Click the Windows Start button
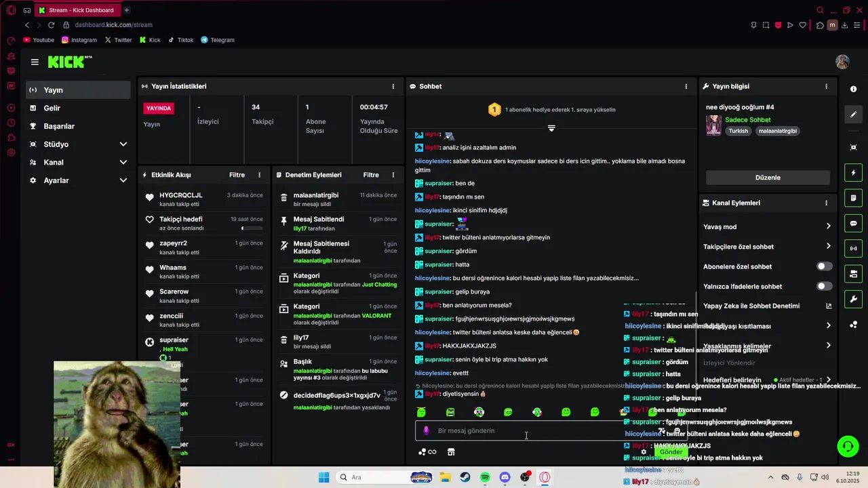This screenshot has height=488, width=868. point(323,477)
